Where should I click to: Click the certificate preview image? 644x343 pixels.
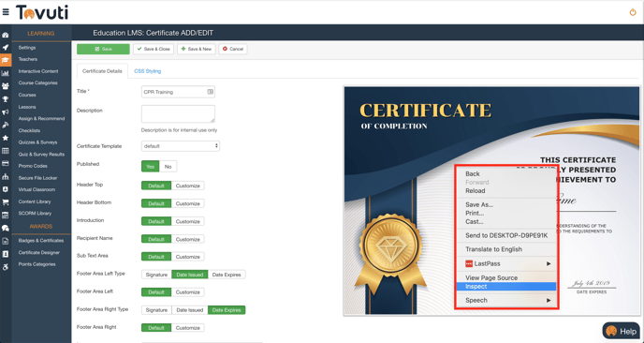click(491, 201)
